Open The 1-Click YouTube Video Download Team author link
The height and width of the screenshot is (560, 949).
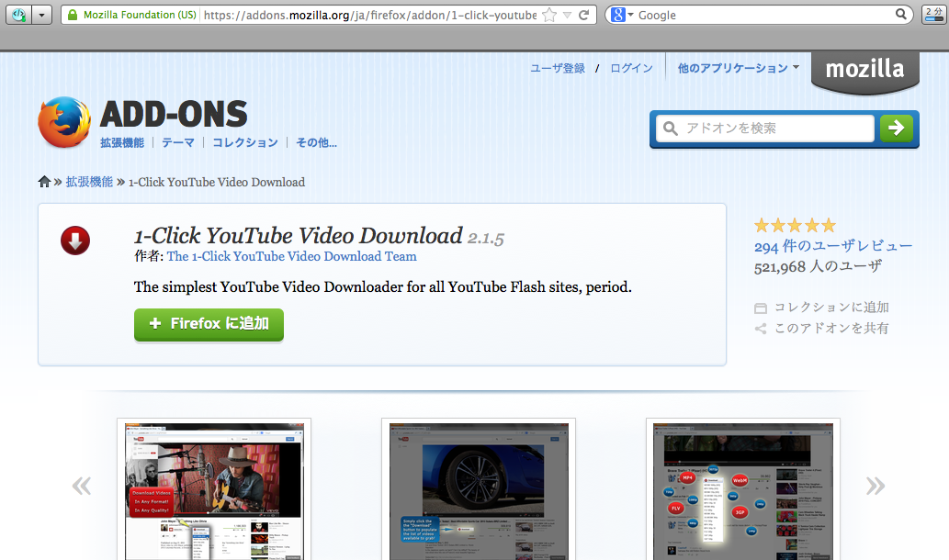tap(292, 256)
